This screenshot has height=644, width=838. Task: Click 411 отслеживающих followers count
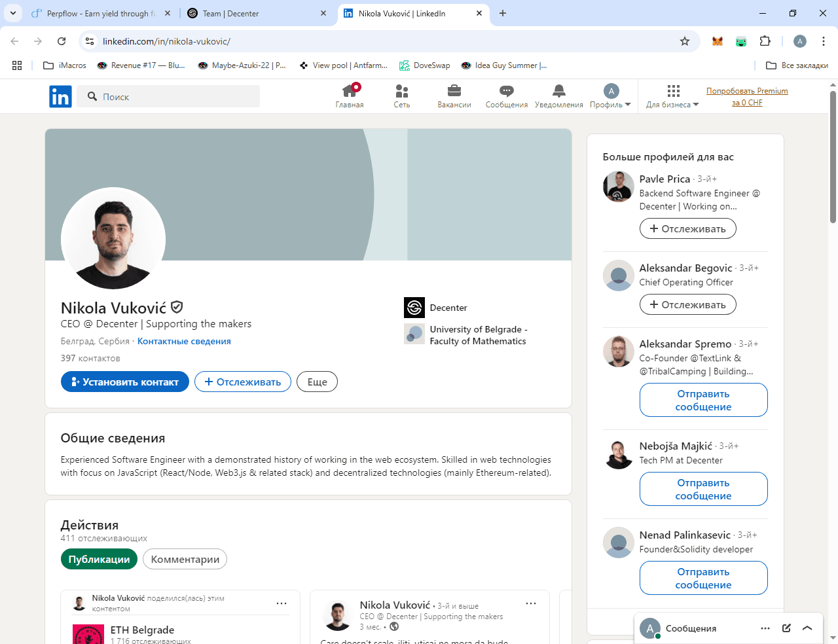point(103,538)
